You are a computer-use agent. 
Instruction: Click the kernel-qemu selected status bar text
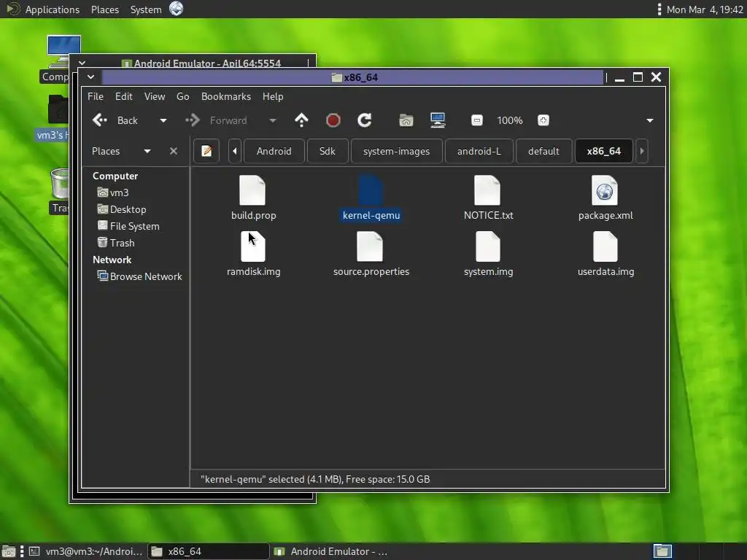(x=315, y=479)
